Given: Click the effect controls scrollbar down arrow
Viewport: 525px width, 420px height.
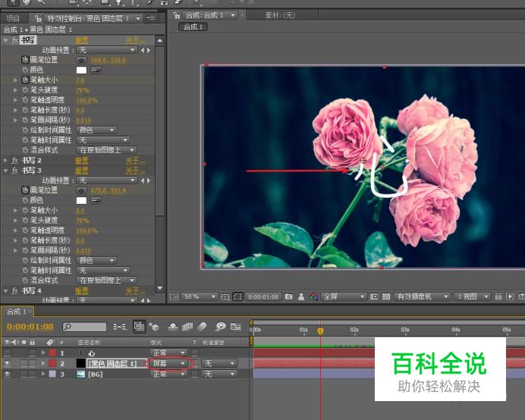Looking at the screenshot, I should 160,288.
